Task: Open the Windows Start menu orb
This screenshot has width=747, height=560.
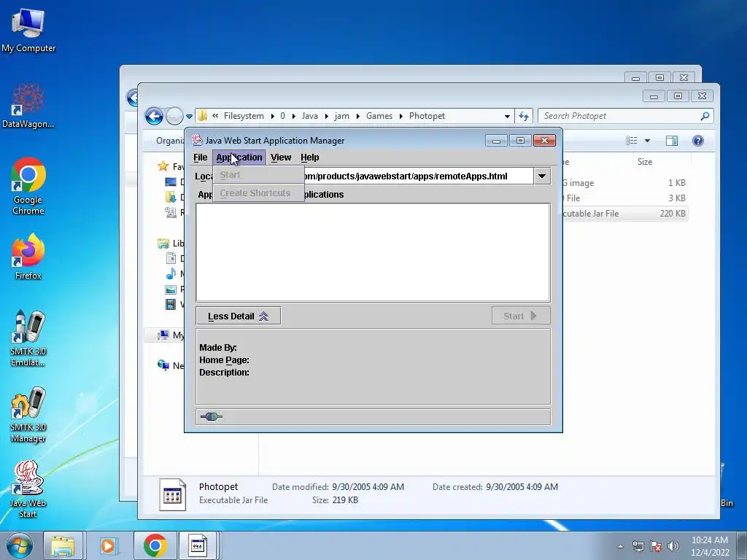Action: tap(20, 545)
